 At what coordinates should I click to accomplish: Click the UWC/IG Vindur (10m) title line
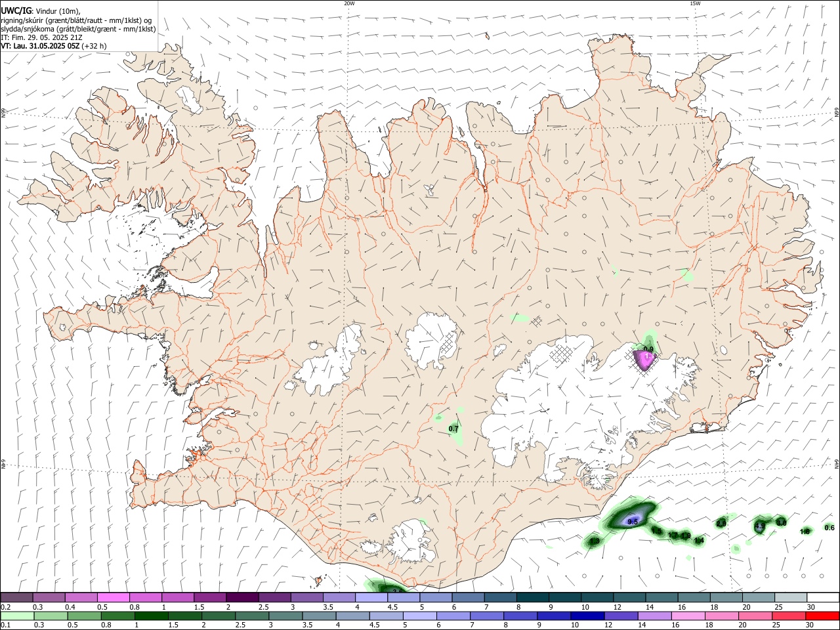click(x=41, y=11)
